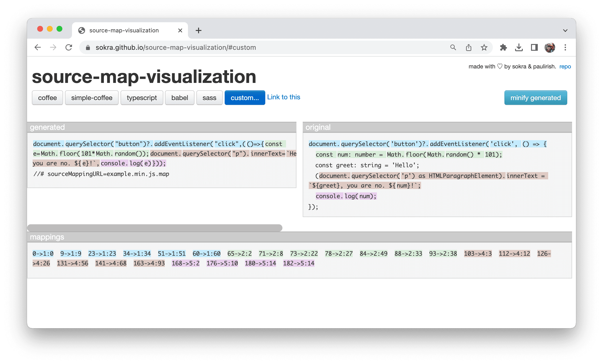Screen dimensions: 603x364
Task: Click the Link to this hyperlink
Action: (x=283, y=97)
